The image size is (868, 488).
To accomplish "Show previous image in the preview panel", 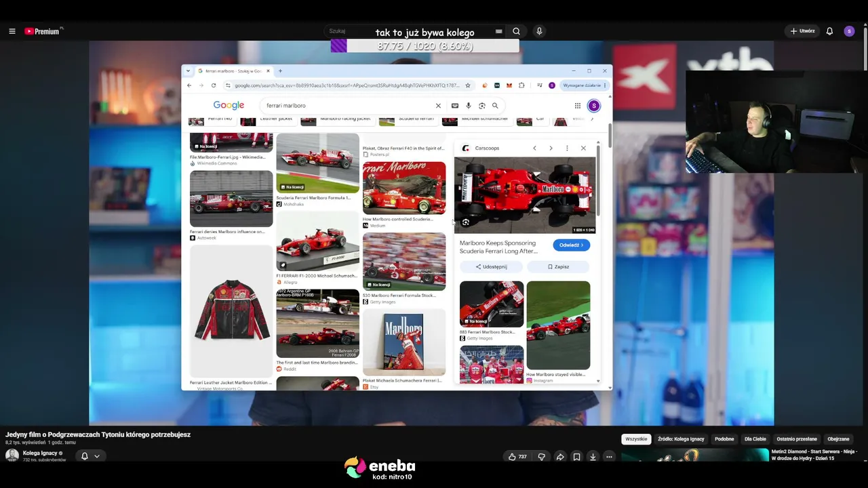I will pos(534,148).
